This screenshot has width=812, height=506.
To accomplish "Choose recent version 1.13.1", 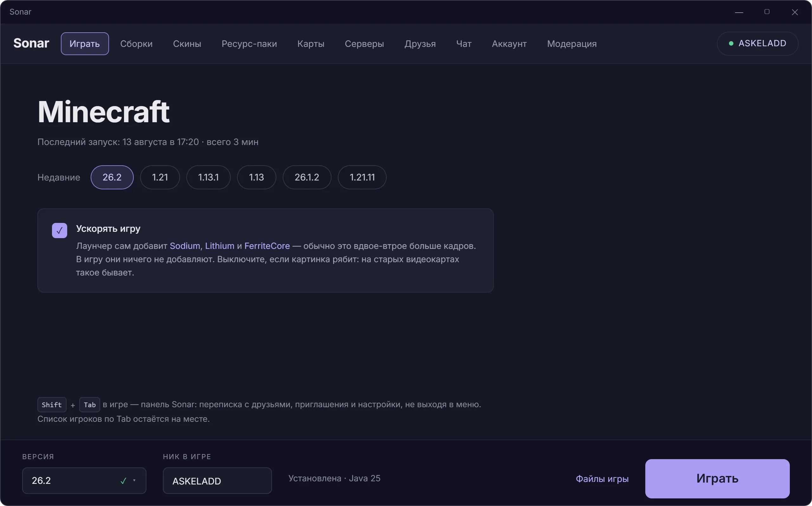I will 208,177.
